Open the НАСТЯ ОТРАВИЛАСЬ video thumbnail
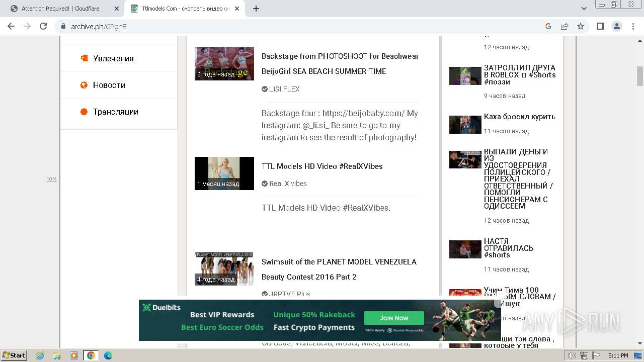This screenshot has height=362, width=644. coord(465,249)
